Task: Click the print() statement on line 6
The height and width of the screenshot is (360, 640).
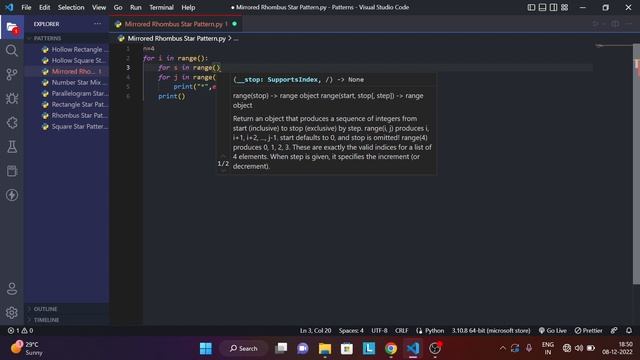Action: pos(172,96)
